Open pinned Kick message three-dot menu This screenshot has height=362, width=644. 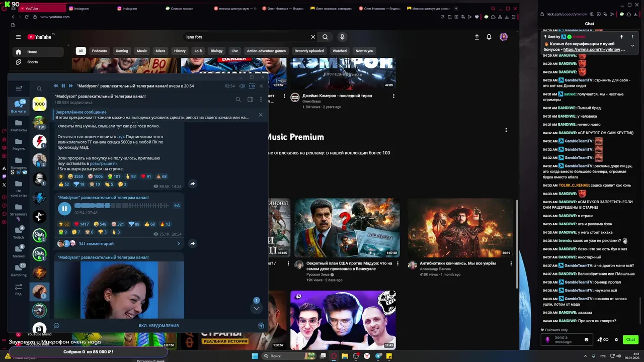(x=632, y=37)
